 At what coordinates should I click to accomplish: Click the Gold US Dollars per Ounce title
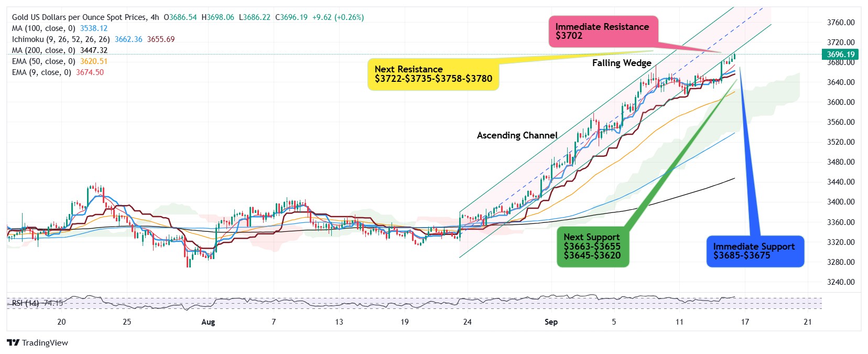click(x=80, y=17)
